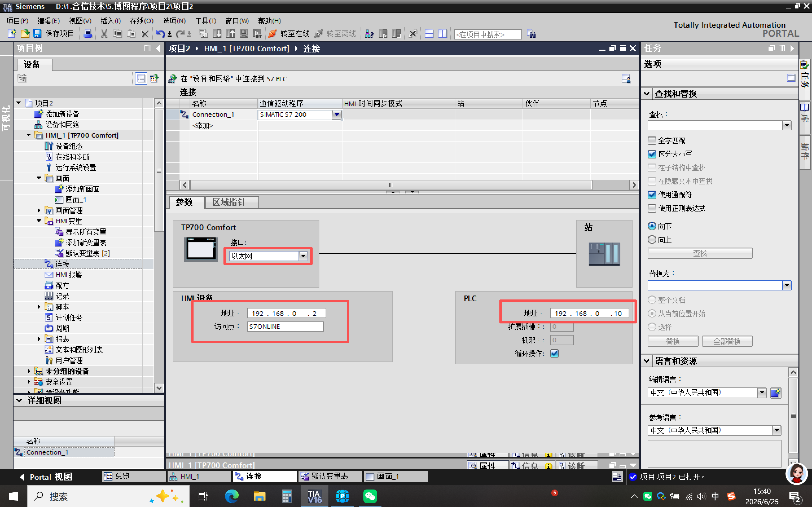812x507 pixels.
Task: Click the cut scissors icon
Action: pos(104,34)
